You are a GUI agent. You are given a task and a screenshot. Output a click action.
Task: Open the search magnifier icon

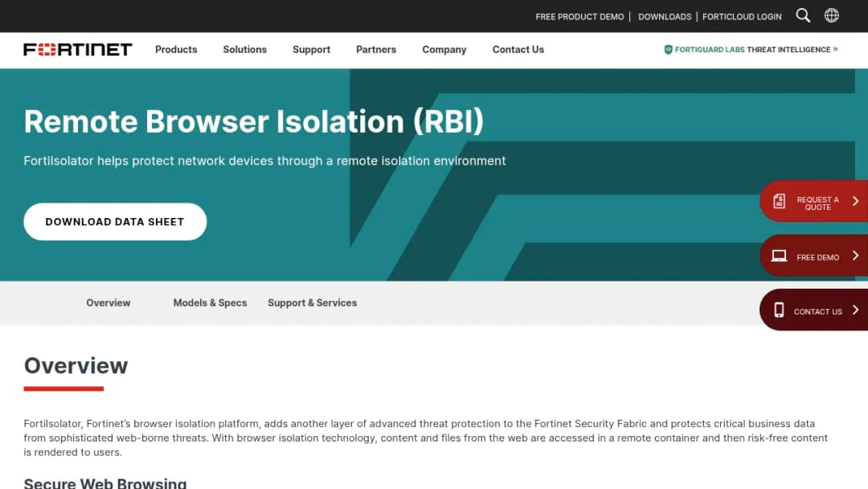[x=803, y=15]
